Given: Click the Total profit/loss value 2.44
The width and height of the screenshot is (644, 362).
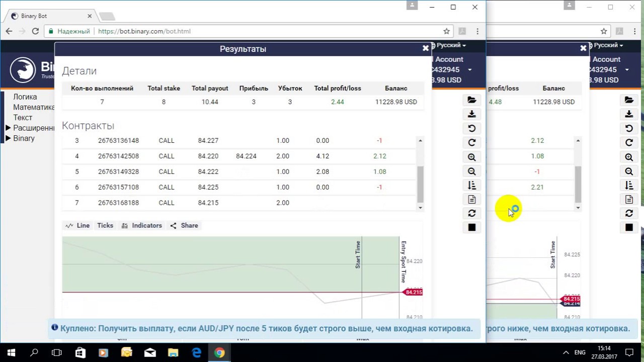Looking at the screenshot, I should [338, 102].
